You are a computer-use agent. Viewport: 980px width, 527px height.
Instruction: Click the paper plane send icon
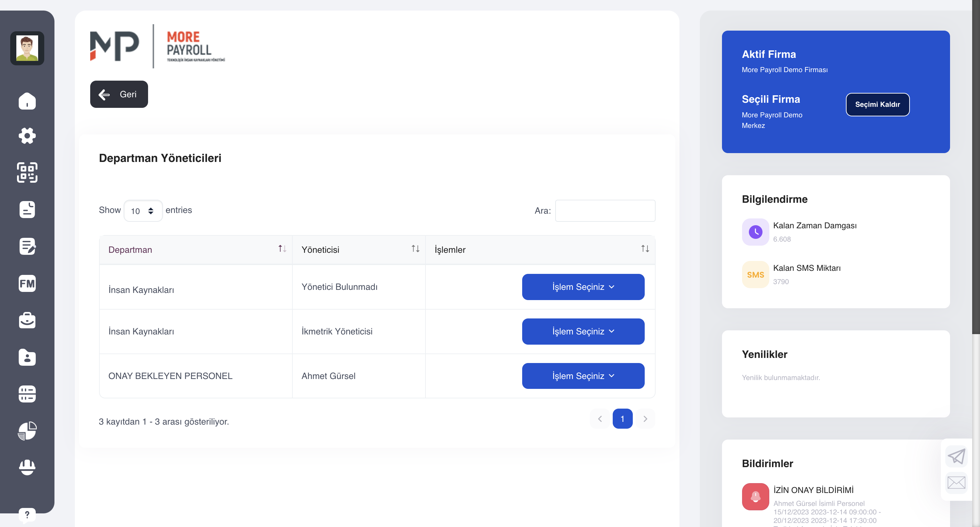coord(956,456)
